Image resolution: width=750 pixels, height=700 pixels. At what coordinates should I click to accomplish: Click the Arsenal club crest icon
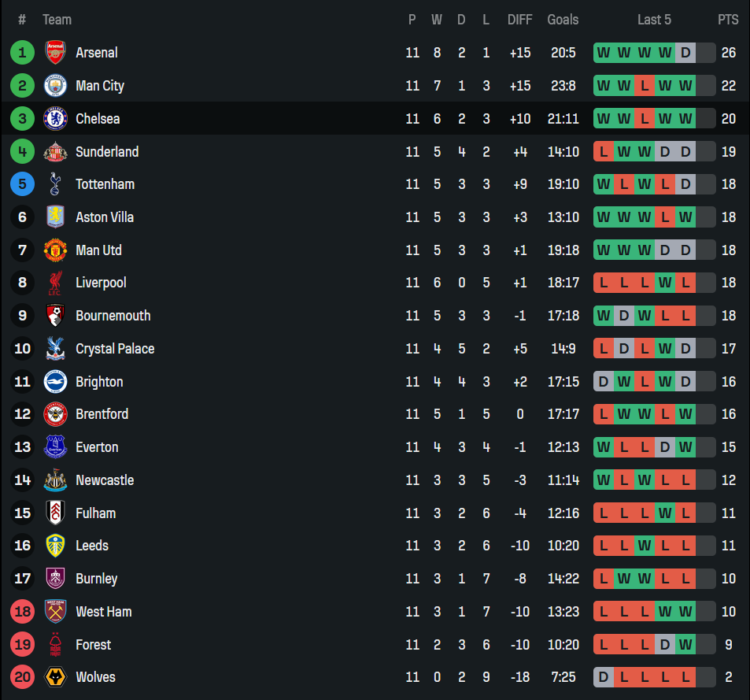(56, 53)
